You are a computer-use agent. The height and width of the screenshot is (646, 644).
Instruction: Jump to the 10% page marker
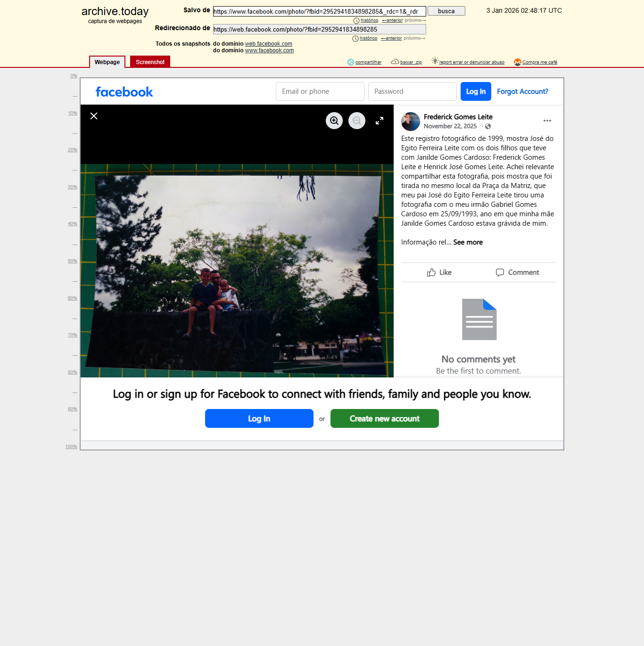pyautogui.click(x=73, y=113)
